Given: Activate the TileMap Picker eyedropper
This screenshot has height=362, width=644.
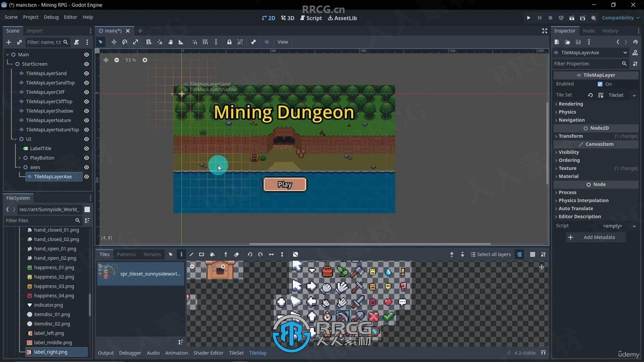Looking at the screenshot, I should pyautogui.click(x=226, y=254).
